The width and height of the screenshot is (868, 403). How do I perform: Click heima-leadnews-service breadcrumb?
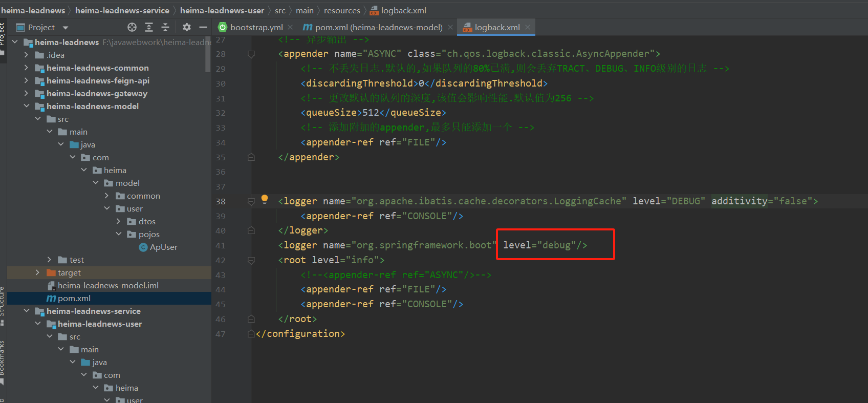tap(122, 10)
